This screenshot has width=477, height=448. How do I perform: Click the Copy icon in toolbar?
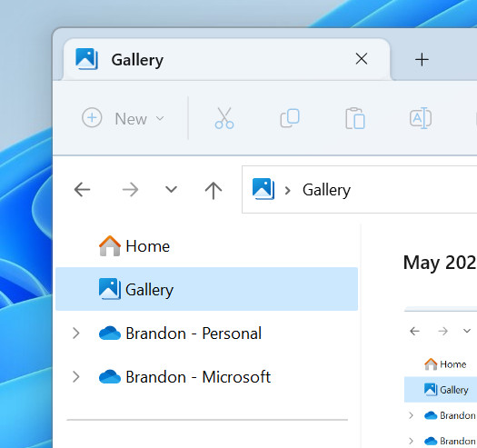(290, 118)
